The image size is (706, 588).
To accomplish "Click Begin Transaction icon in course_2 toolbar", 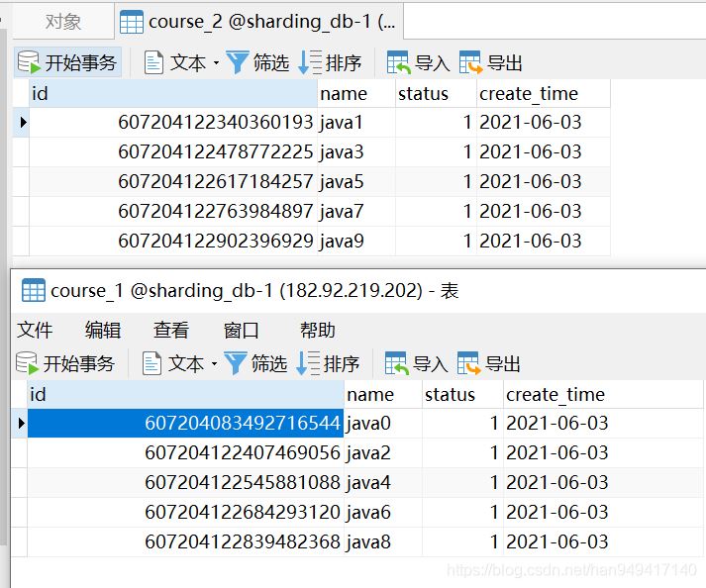I will (30, 62).
